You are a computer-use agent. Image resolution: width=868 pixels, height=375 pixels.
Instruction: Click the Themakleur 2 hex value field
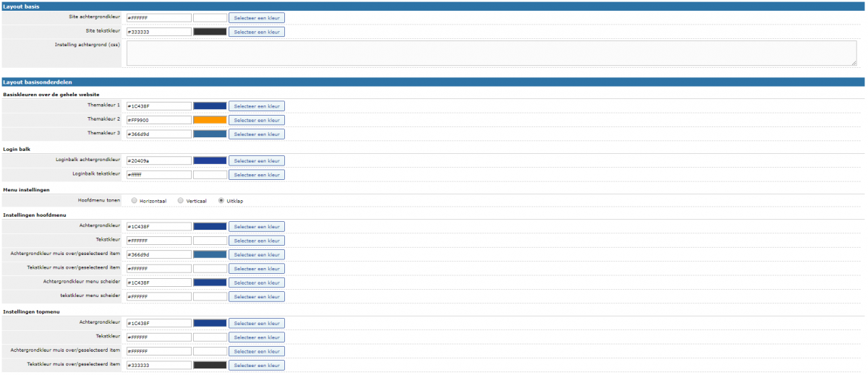click(x=159, y=120)
